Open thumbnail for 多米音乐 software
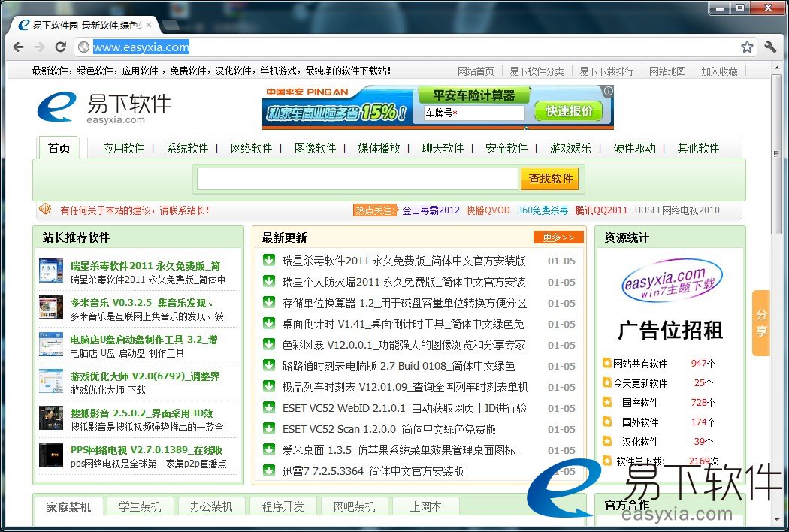This screenshot has height=532, width=789. 51,308
